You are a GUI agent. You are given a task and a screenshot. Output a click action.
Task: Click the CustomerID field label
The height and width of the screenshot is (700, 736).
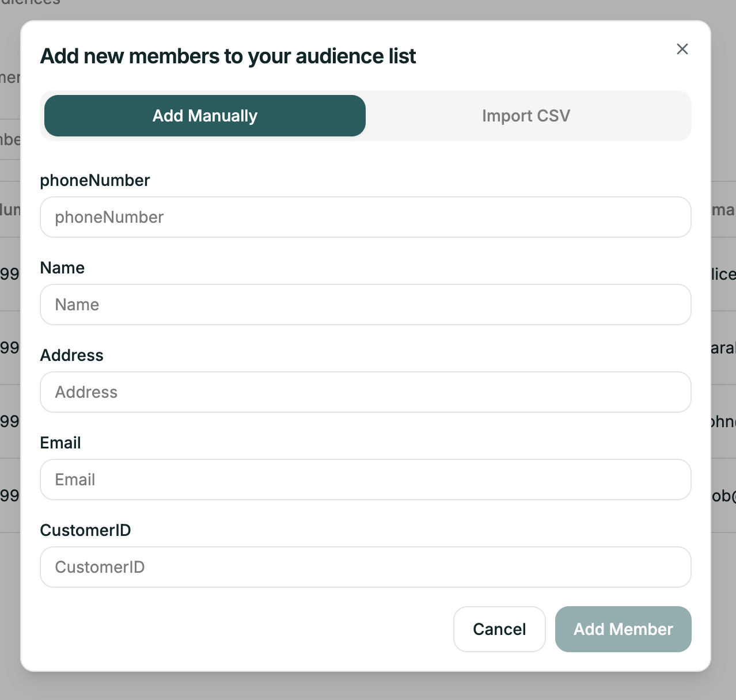85,530
